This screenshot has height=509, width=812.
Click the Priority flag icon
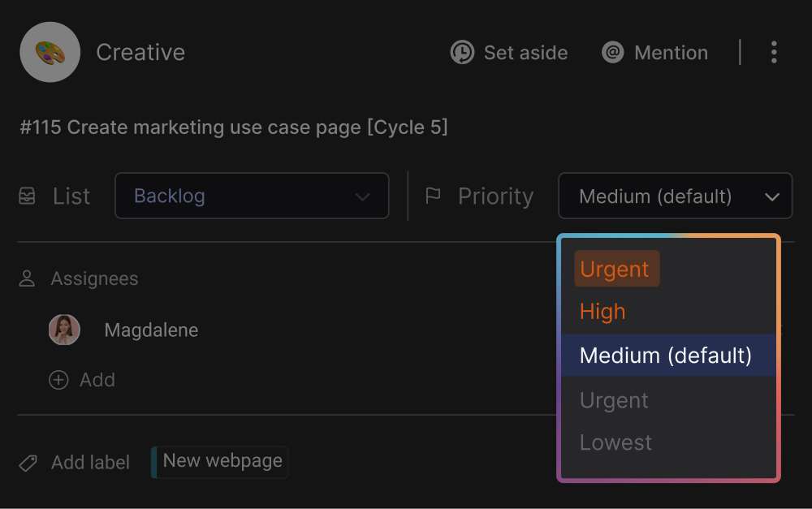click(433, 196)
